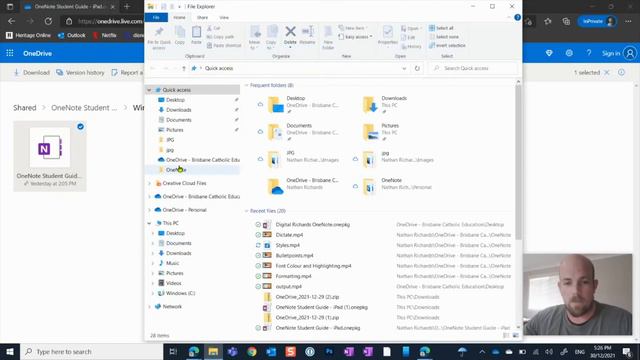Select OneNote Student Guide - iPad (1).onepkg
This screenshot has height=360, width=640.
322,307
